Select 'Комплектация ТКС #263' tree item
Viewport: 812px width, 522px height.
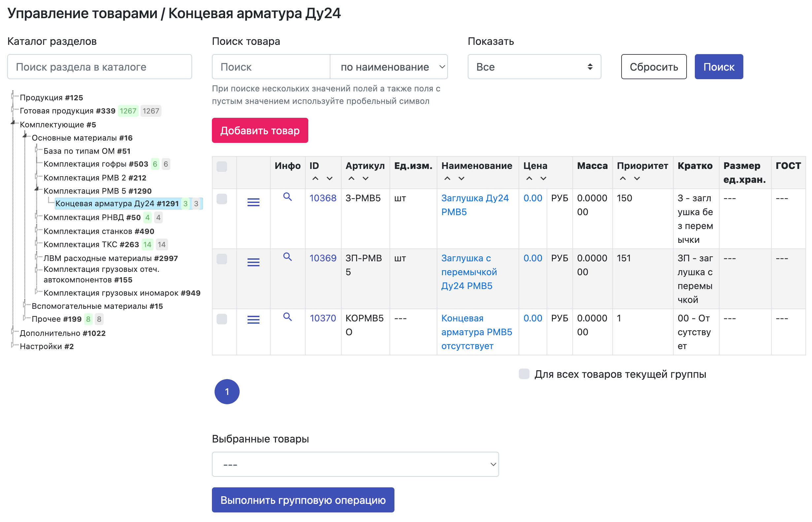[x=91, y=245]
